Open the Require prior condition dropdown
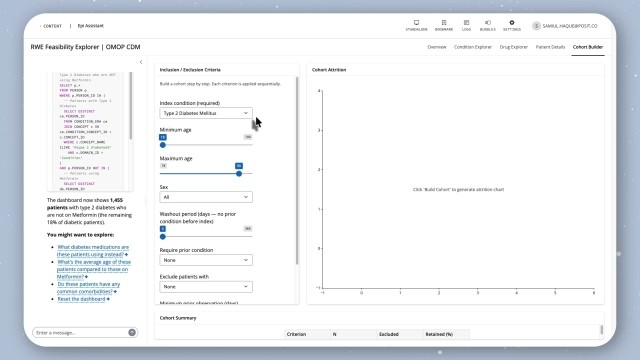Viewport: 640px width, 360px height. [206, 260]
